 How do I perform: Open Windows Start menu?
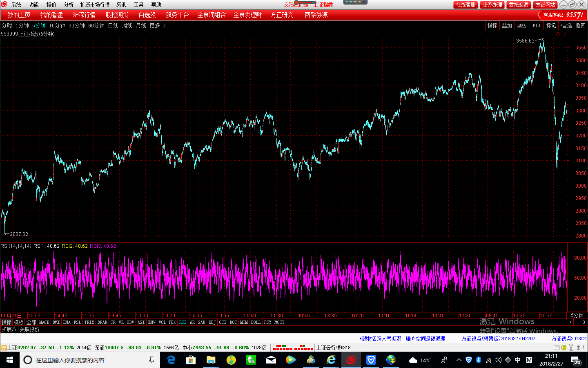click(10, 360)
